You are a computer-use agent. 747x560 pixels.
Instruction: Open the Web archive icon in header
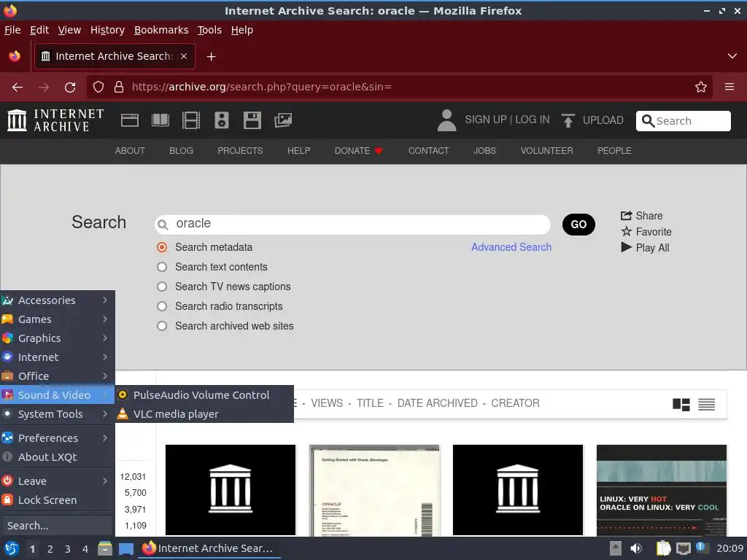[130, 120]
